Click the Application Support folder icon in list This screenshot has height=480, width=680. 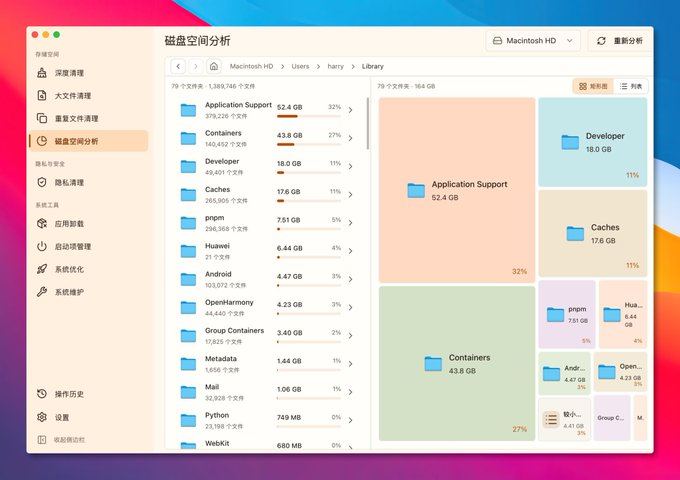[x=188, y=110]
